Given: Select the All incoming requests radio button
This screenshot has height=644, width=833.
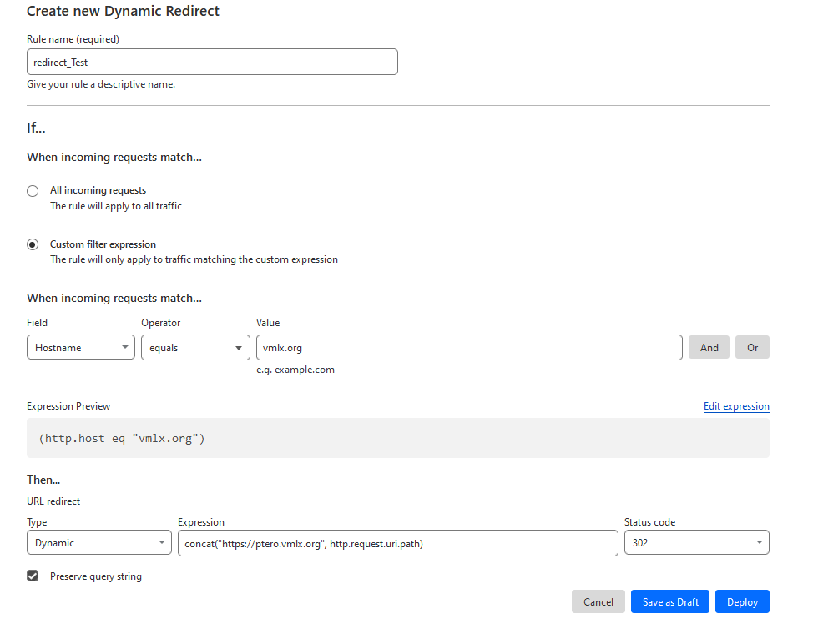Looking at the screenshot, I should tap(33, 191).
